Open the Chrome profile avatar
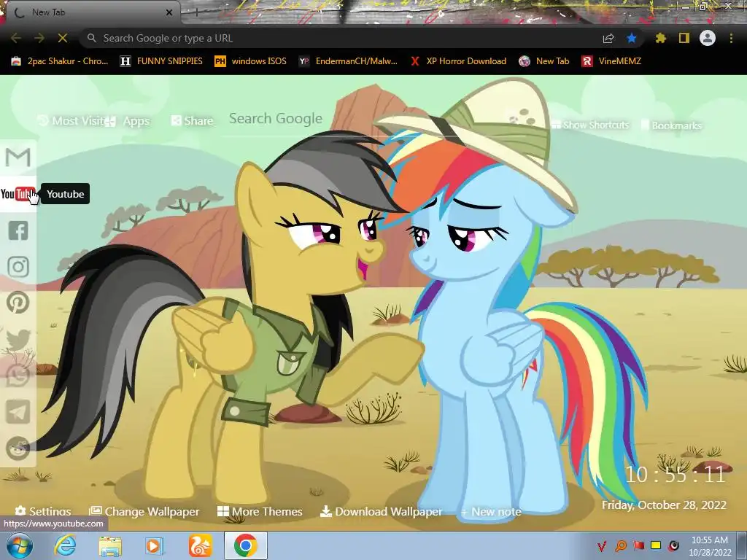Screen dimensions: 747x560 point(708,38)
